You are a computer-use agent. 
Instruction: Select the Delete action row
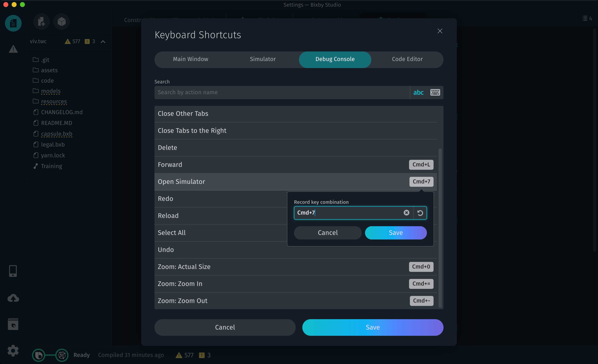coord(296,148)
